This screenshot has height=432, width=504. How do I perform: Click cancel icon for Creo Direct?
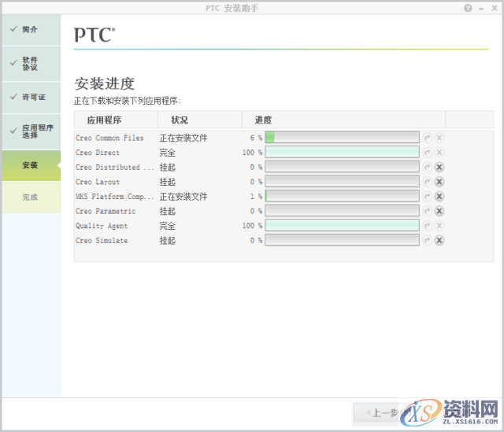(x=439, y=152)
